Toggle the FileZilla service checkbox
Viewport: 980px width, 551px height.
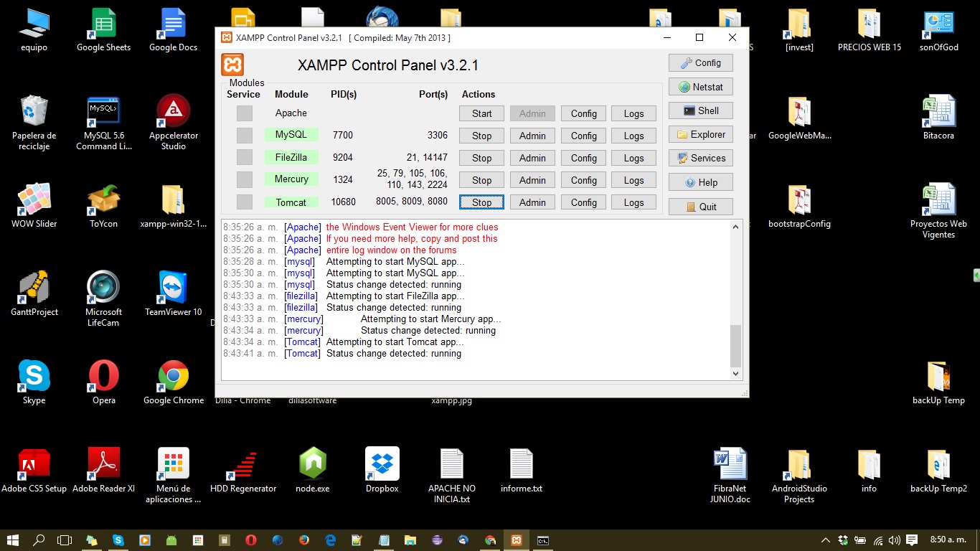[x=245, y=157]
